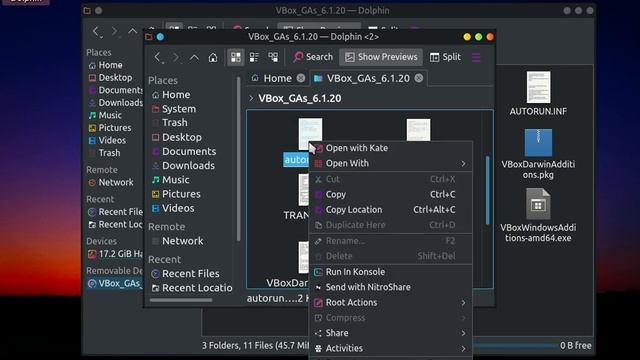Go up in the back Dolphin window
640x360 pixels.
pyautogui.click(x=133, y=31)
